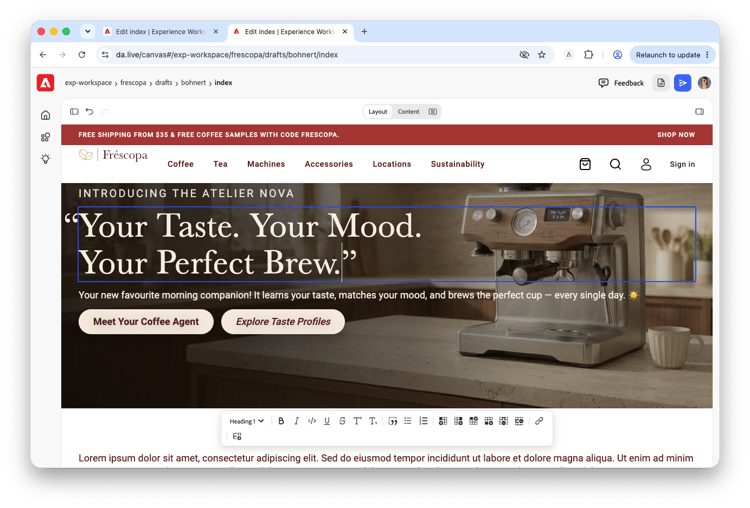
Task: Click the document preview icon beside Feedback
Action: coord(661,83)
